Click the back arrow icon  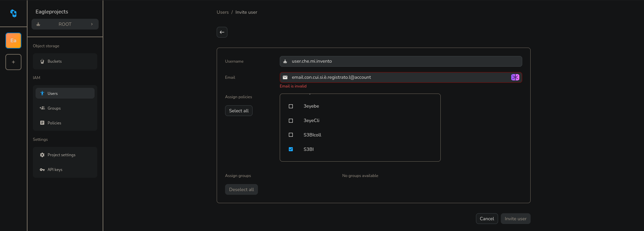click(222, 32)
